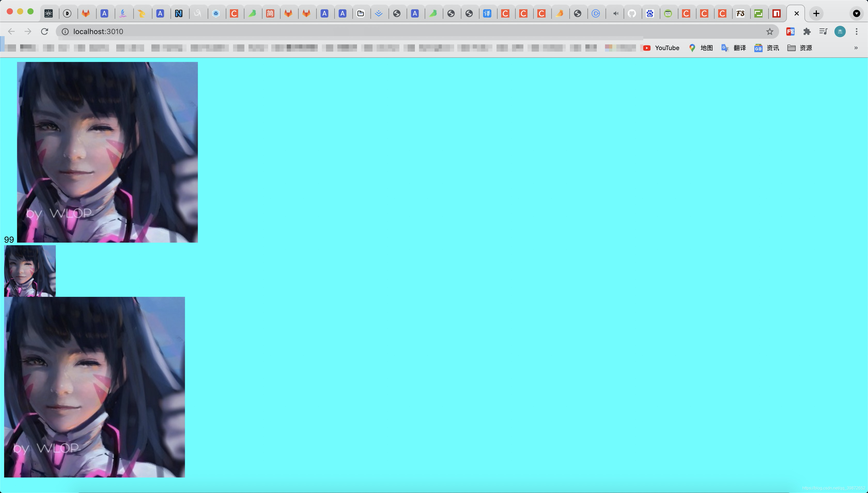Switch to the 译 translate tab
The width and height of the screenshot is (868, 493).
pos(487,13)
